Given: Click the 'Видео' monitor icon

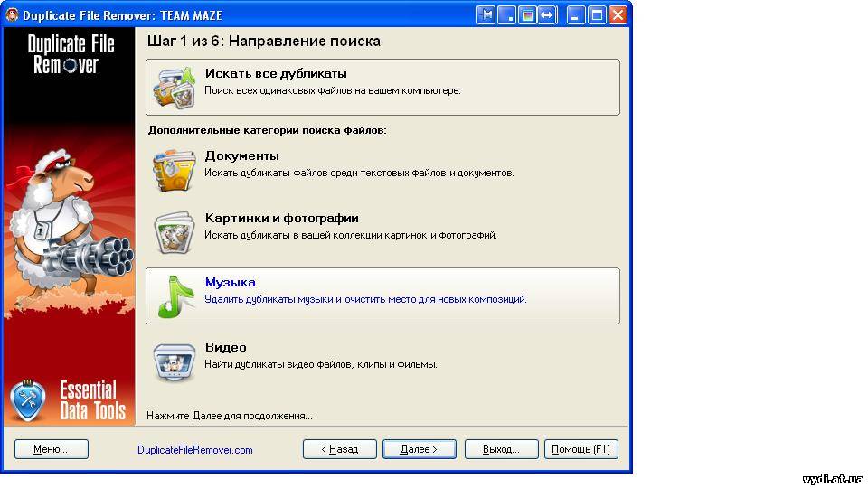Looking at the screenshot, I should coord(175,361).
